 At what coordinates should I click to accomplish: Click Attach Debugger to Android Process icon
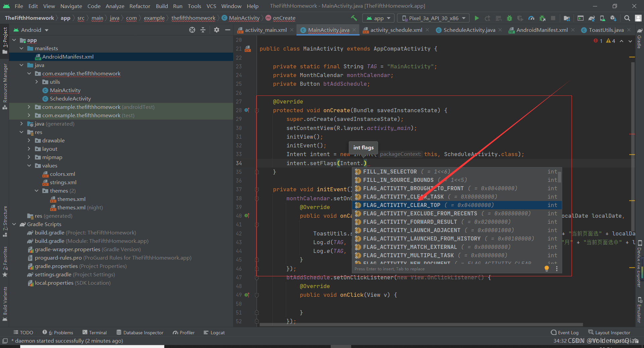point(542,18)
